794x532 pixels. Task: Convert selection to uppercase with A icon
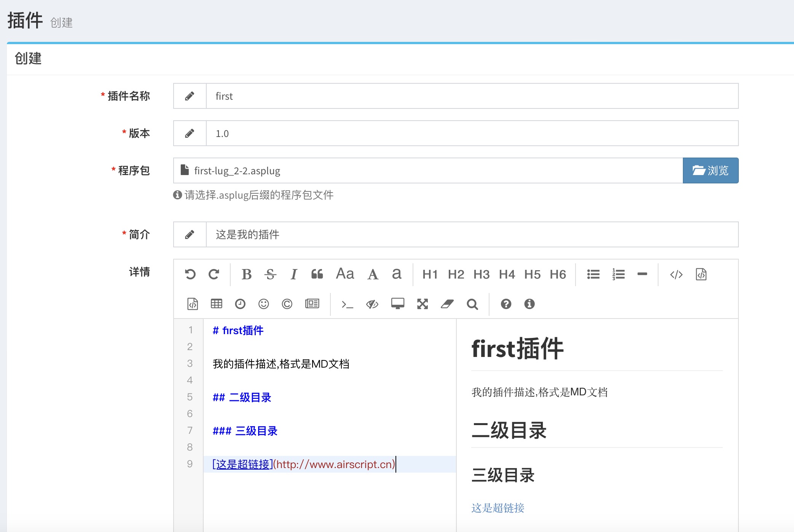pyautogui.click(x=373, y=274)
